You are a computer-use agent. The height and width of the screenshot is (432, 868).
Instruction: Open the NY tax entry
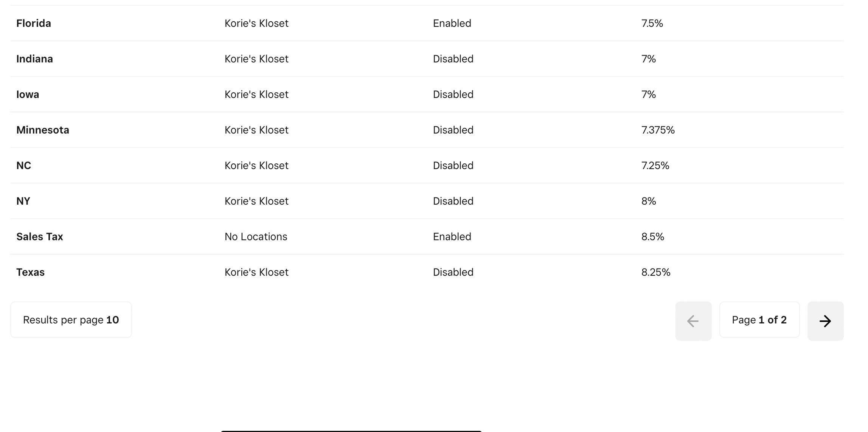point(427,201)
